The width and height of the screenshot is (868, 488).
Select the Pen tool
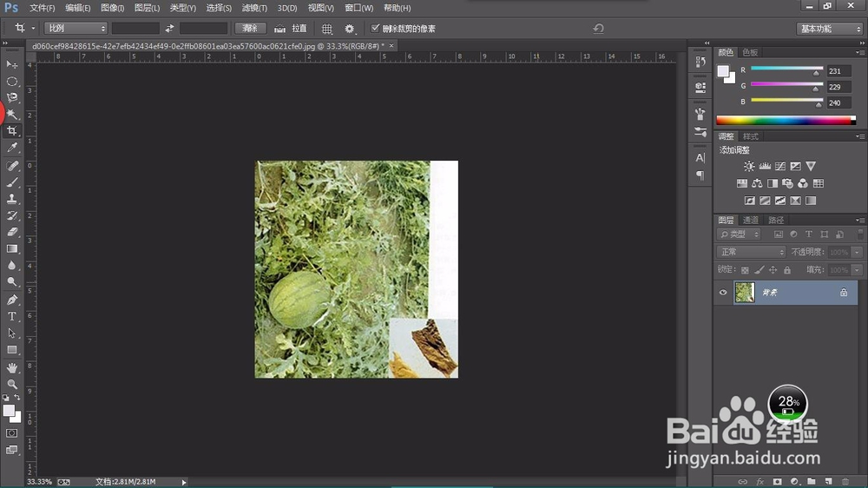(11, 300)
